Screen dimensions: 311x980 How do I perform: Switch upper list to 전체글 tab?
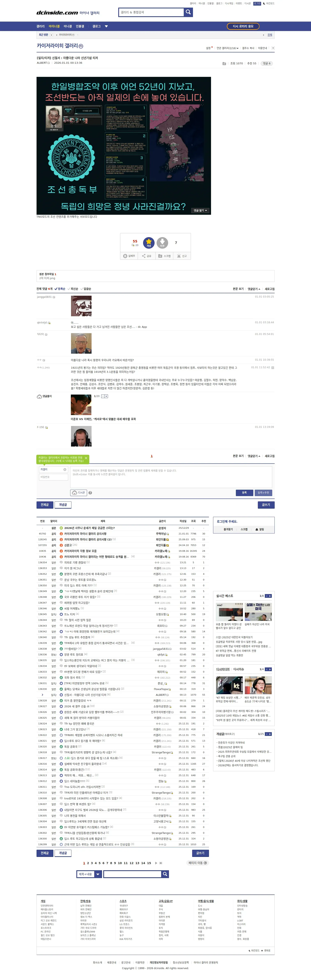45,505
